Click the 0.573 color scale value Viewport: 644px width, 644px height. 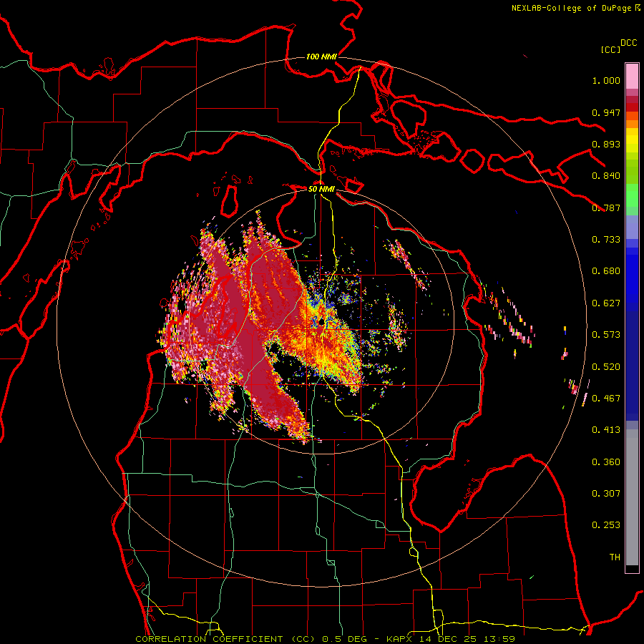(606, 335)
